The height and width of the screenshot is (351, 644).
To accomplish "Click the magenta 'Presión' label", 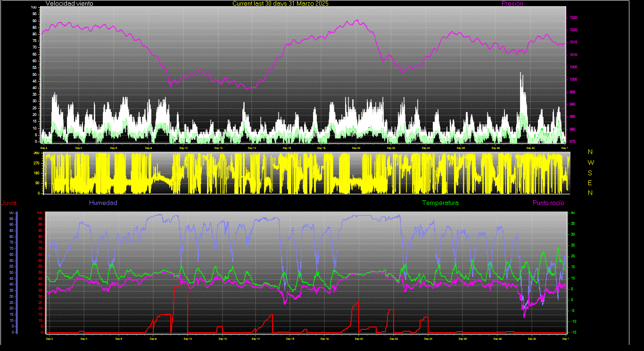I will click(x=512, y=3).
